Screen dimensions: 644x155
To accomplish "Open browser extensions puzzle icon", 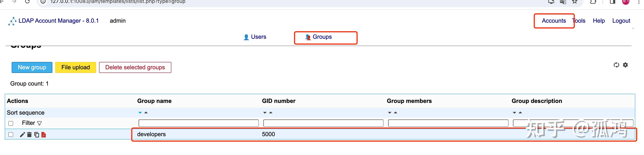I will coord(593,2).
